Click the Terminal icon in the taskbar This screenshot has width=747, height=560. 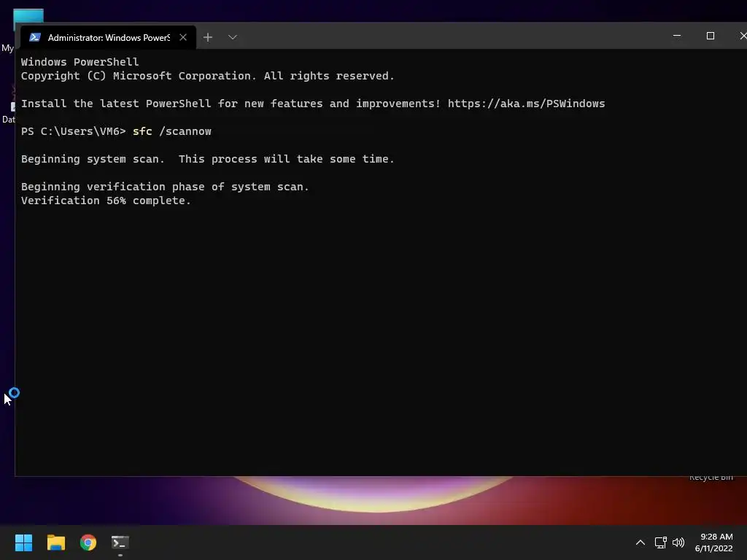point(120,542)
